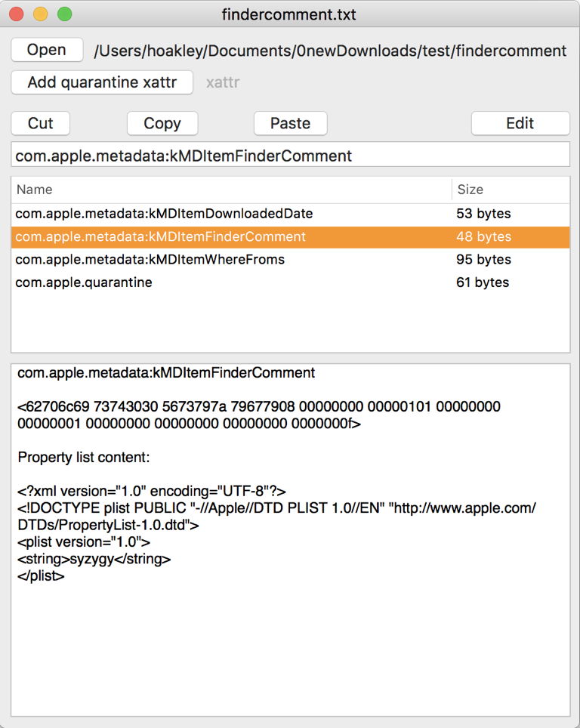This screenshot has width=580, height=728.
Task: Click the Cut button
Action: coord(41,123)
